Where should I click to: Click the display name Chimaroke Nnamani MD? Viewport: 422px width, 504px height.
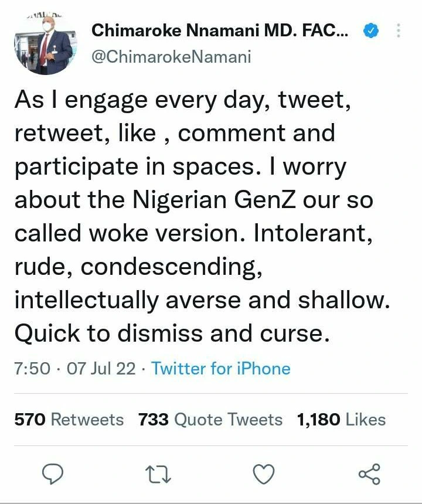220,31
